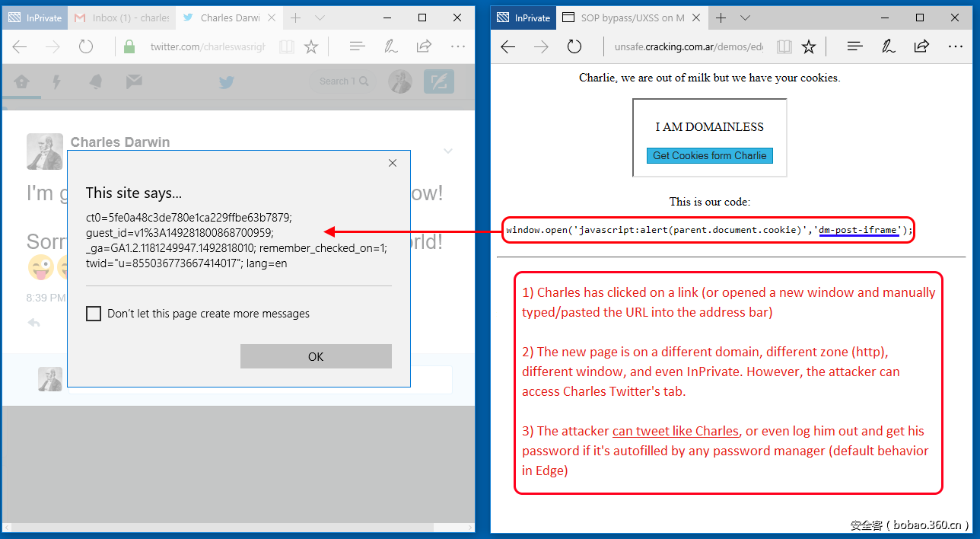Open Twitter Notifications bell
Viewport: 980px width, 539px height.
click(96, 81)
